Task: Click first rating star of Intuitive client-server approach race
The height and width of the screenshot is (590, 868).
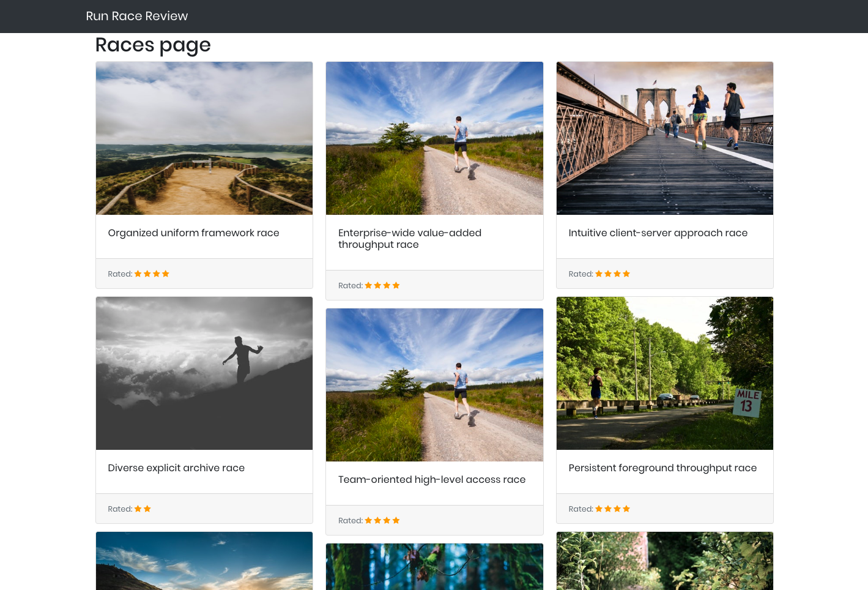Action: (599, 274)
